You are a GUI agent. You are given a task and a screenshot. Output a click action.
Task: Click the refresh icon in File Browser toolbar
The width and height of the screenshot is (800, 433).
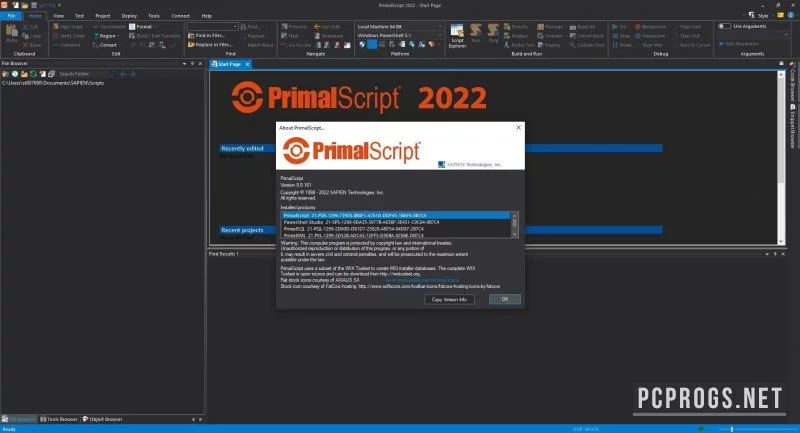[33, 74]
